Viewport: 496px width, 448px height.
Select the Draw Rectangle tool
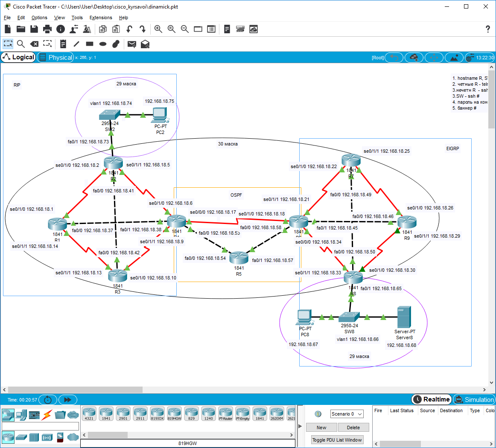tap(90, 44)
